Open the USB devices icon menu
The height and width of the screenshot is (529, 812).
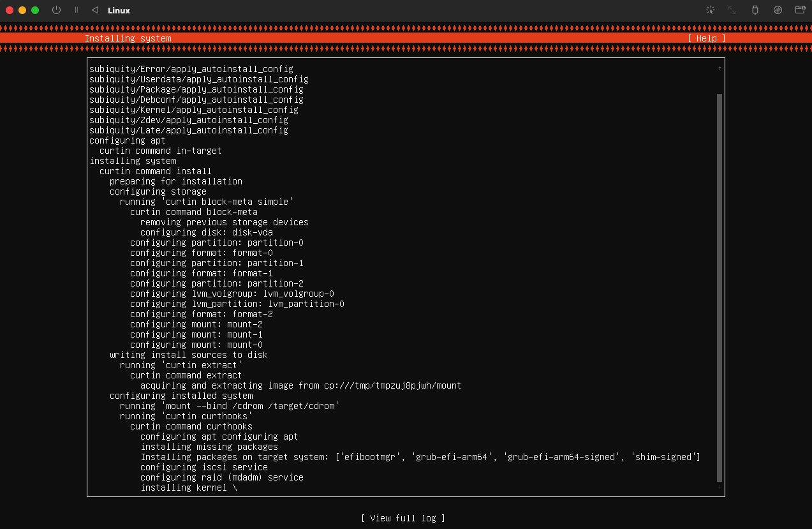(x=755, y=10)
